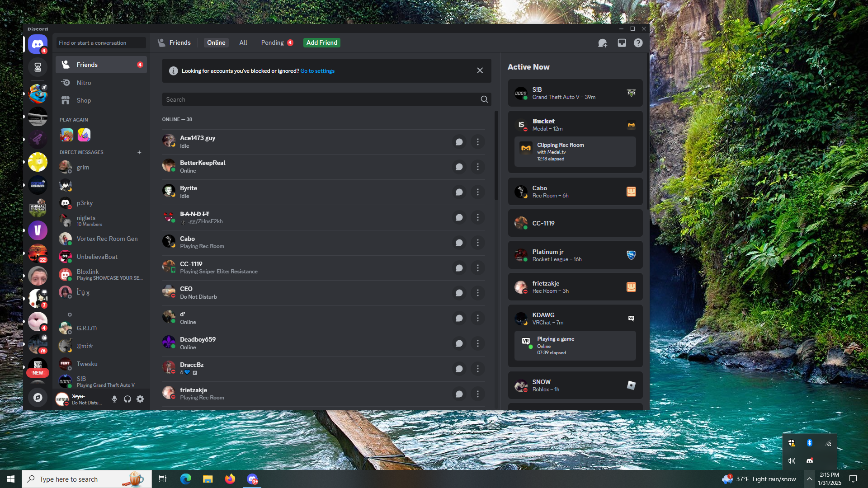The image size is (868, 488).
Task: Open the KDAWG VRChat activity card
Action: (575, 336)
